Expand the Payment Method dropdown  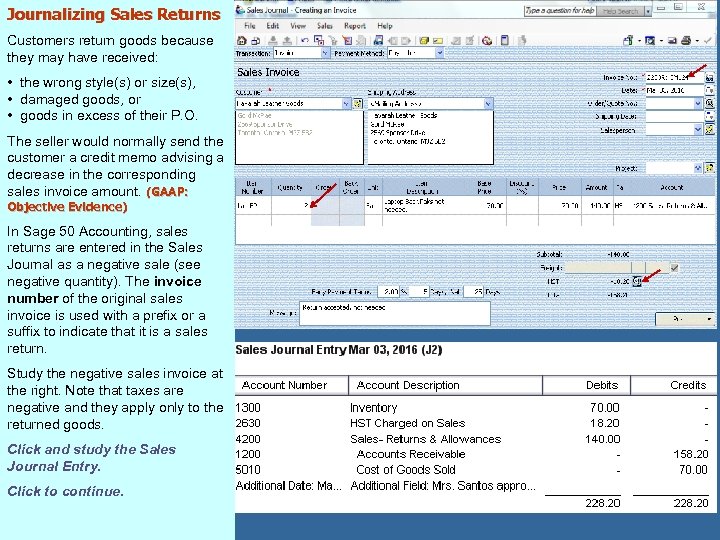click(x=439, y=53)
